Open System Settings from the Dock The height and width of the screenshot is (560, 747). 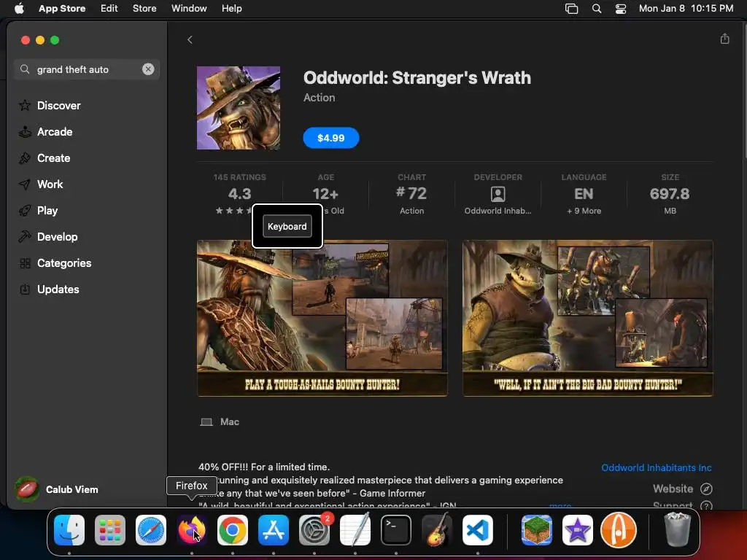(x=314, y=530)
